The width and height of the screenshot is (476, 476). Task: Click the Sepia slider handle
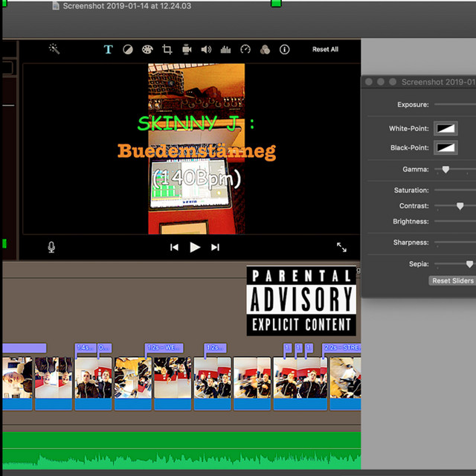(469, 264)
